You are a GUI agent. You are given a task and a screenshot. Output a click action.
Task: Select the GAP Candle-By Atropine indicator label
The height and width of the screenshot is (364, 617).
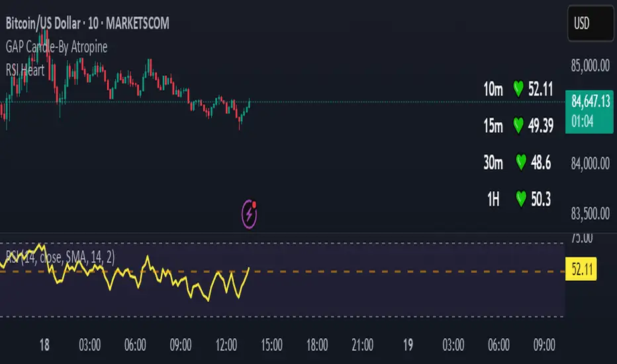[57, 46]
